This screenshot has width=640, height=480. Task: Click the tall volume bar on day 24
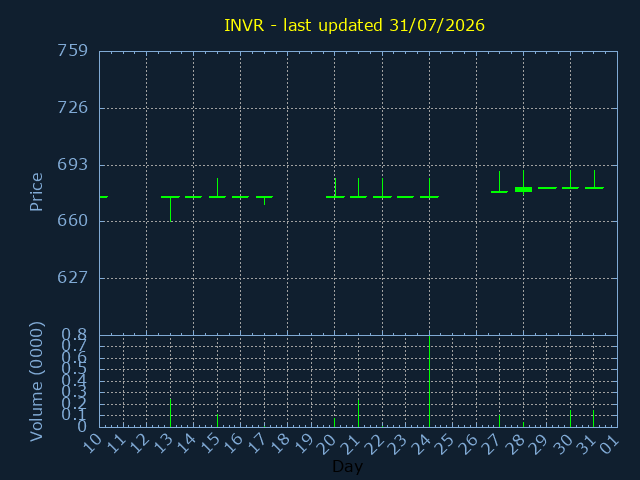click(x=429, y=381)
